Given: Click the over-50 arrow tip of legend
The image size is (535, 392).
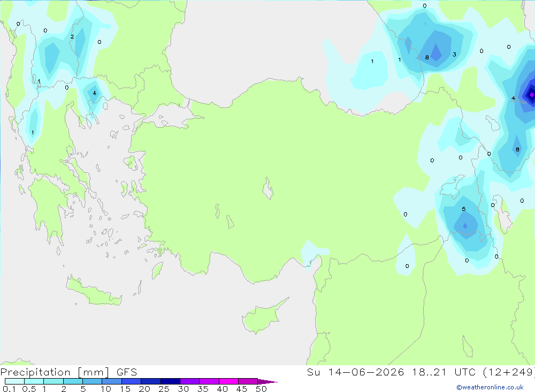Looking at the screenshot, I should coord(267,382).
